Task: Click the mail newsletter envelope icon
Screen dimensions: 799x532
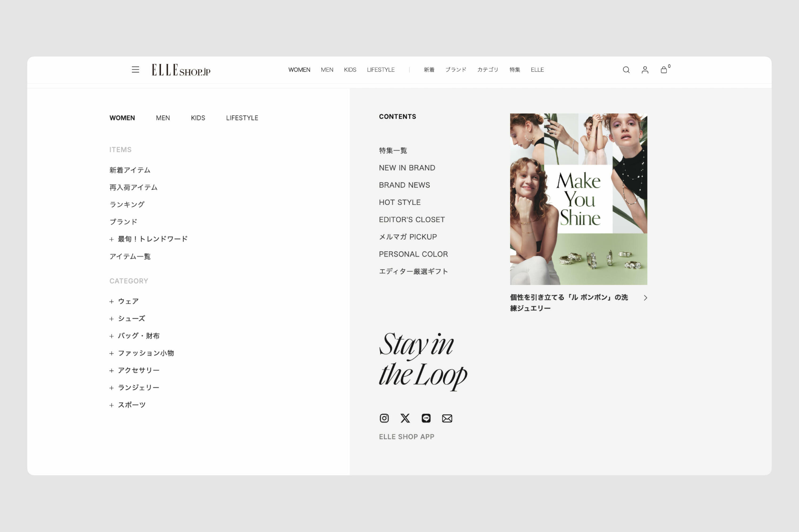Action: point(447,418)
